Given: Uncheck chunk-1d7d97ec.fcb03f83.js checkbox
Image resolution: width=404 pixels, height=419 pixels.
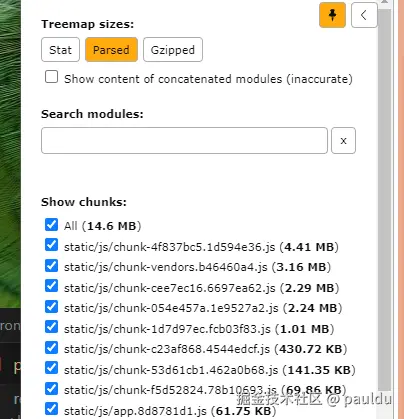Looking at the screenshot, I should point(51,327).
